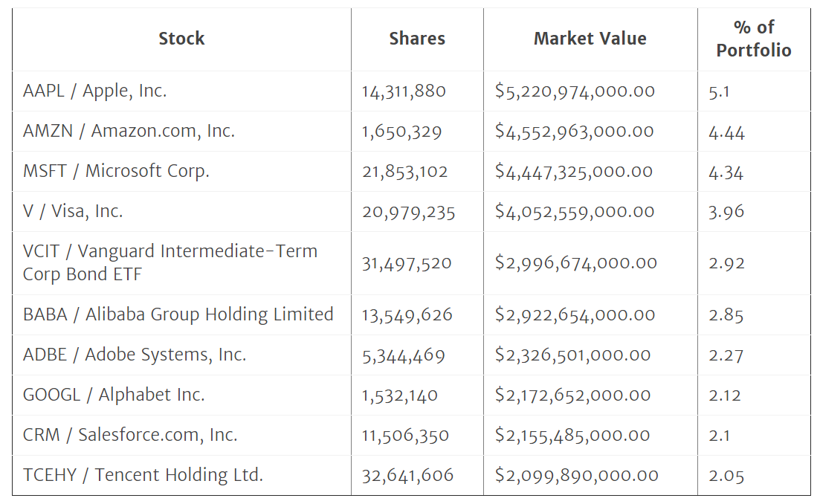Click GOOGL / Alphabet Inc. stock name

pos(114,395)
